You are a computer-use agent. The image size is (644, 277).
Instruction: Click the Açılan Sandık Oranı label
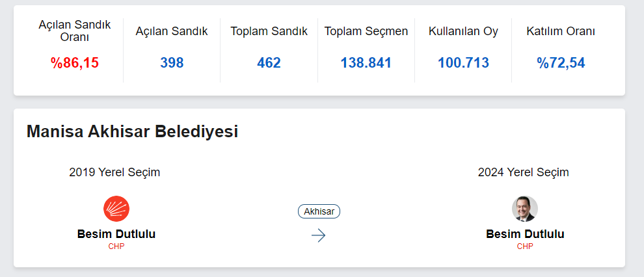click(x=75, y=31)
